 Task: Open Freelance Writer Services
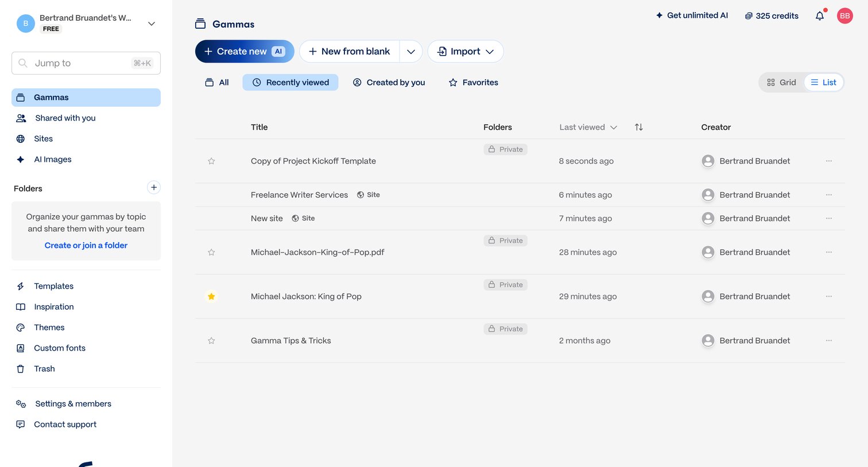(x=299, y=195)
